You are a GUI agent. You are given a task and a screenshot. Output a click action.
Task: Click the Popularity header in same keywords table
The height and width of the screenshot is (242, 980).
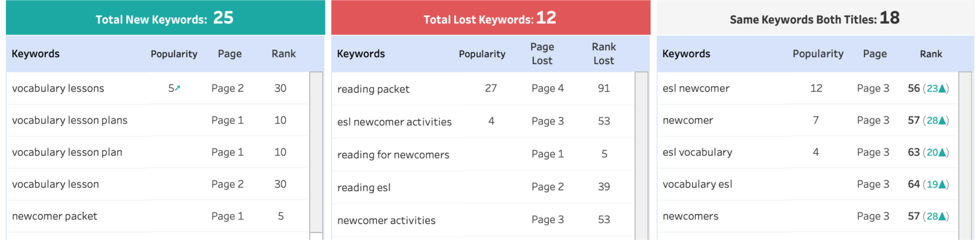[x=817, y=54]
